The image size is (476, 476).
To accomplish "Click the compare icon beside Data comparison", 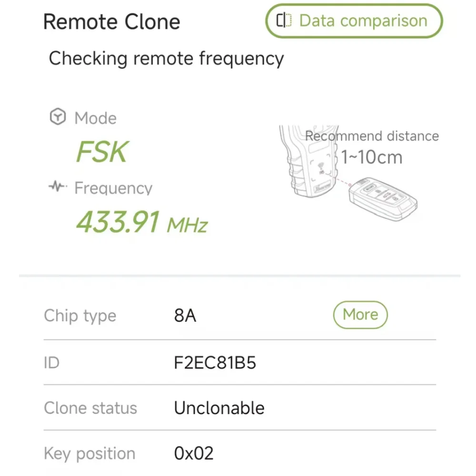I will pos(284,21).
